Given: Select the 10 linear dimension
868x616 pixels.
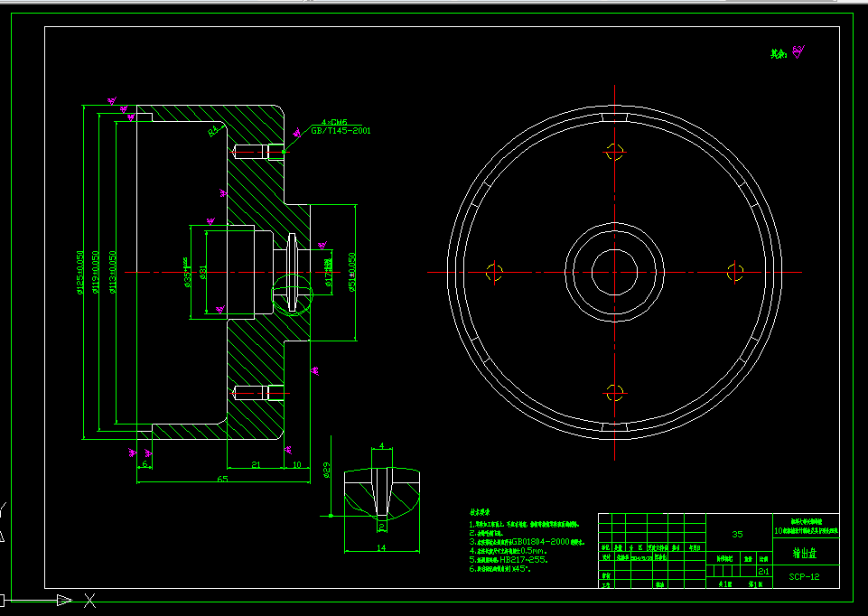Looking at the screenshot, I should point(297,464).
